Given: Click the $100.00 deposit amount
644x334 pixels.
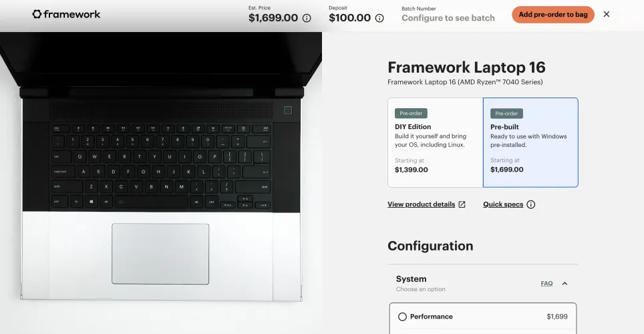Looking at the screenshot, I should pyautogui.click(x=349, y=18).
